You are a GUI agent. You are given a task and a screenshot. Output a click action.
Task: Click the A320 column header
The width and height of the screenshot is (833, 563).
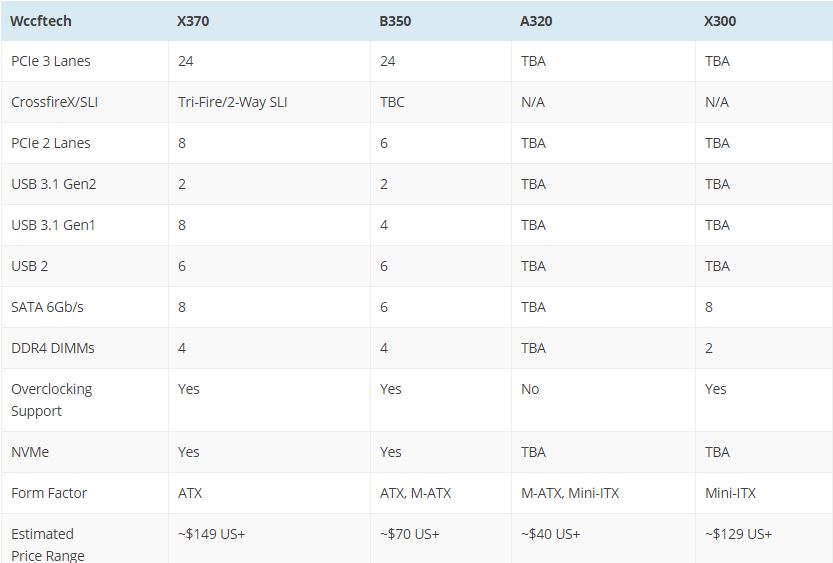[537, 20]
